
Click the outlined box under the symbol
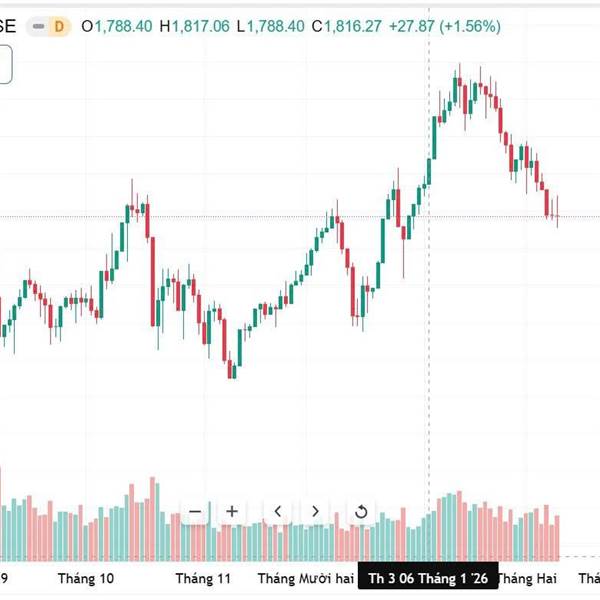tap(5, 66)
